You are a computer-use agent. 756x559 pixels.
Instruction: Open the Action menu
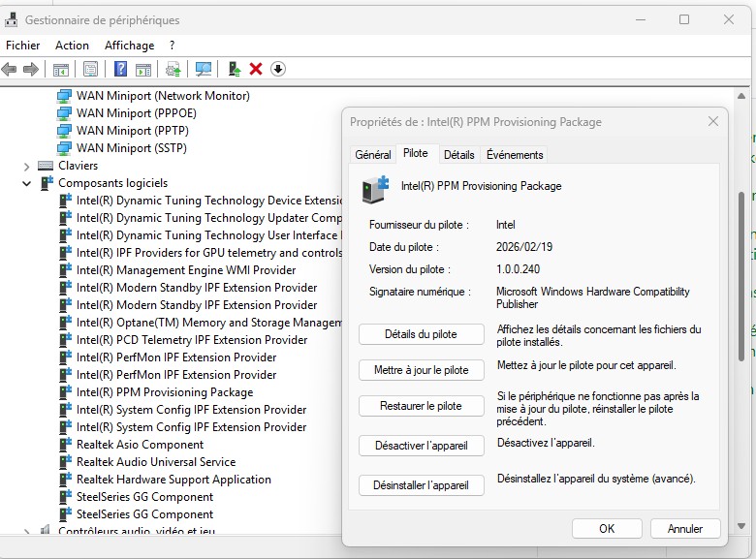[x=72, y=46]
